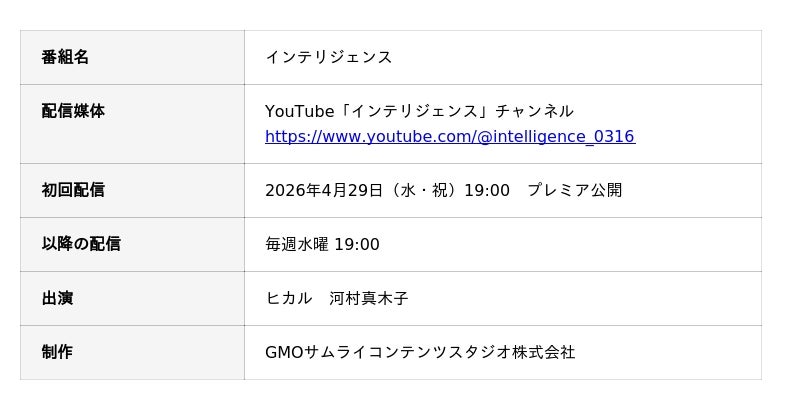Image resolution: width=800 pixels, height=410 pixels.
Task: Select the （水・祝） day text
Action: click(x=421, y=190)
